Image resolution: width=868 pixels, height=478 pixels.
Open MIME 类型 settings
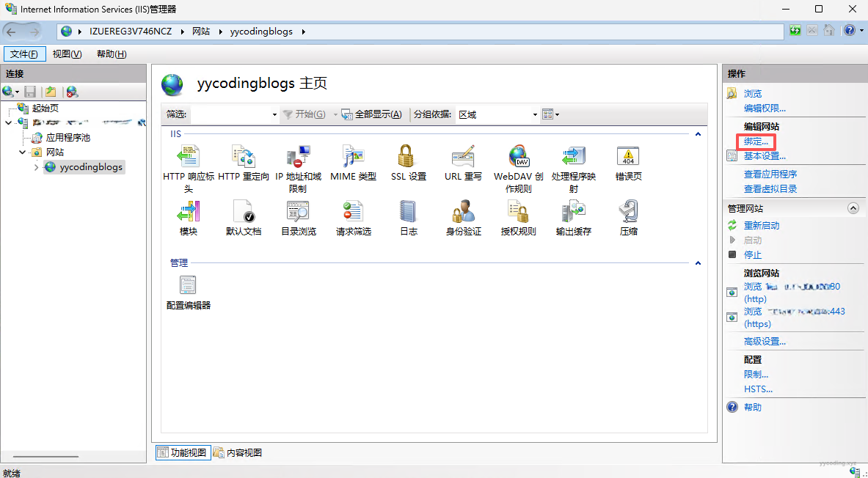click(x=353, y=158)
